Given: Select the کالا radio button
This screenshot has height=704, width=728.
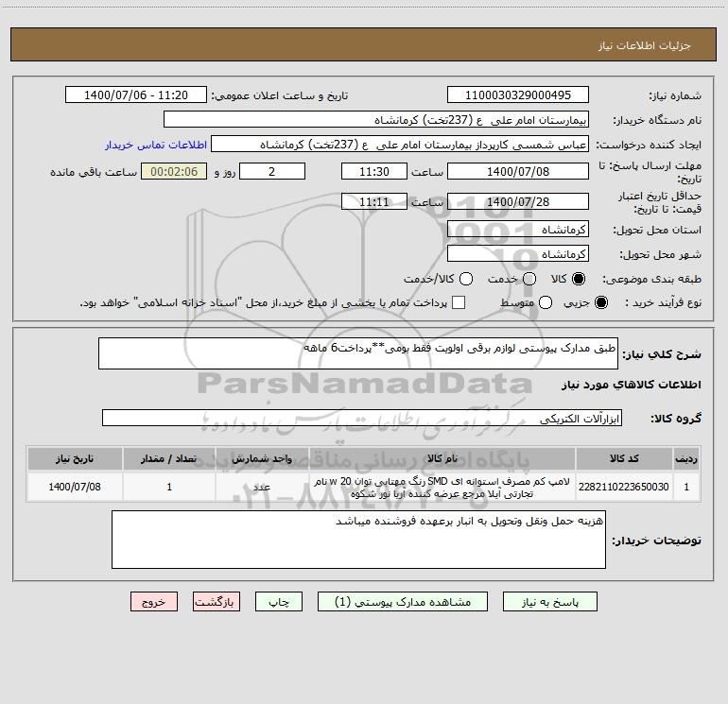Looking at the screenshot, I should pos(579,279).
